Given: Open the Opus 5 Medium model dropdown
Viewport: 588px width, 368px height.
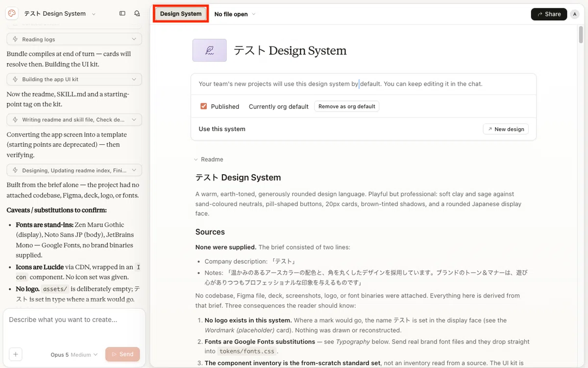Looking at the screenshot, I should (x=74, y=354).
